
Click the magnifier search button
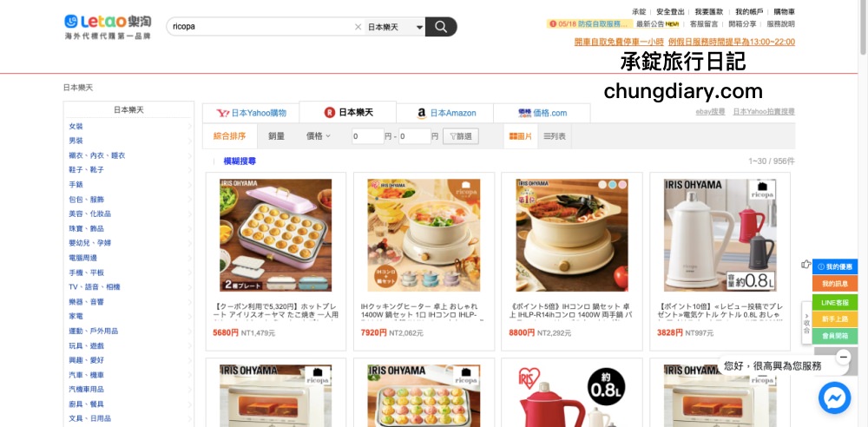(441, 27)
